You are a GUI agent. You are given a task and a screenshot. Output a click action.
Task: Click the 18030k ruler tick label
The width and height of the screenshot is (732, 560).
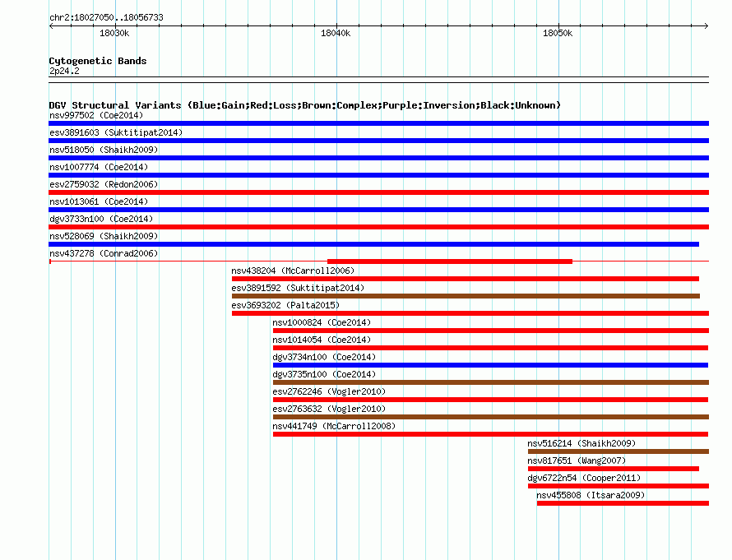click(x=114, y=33)
